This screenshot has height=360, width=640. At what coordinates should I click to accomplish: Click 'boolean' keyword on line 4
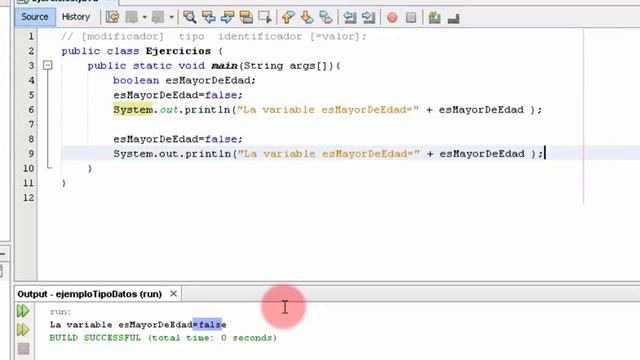136,80
